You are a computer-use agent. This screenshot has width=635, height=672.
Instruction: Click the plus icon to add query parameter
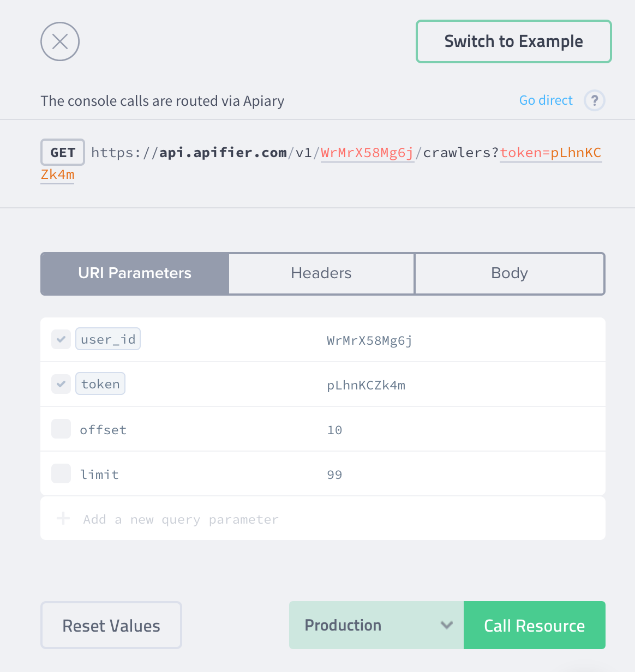[x=63, y=518]
